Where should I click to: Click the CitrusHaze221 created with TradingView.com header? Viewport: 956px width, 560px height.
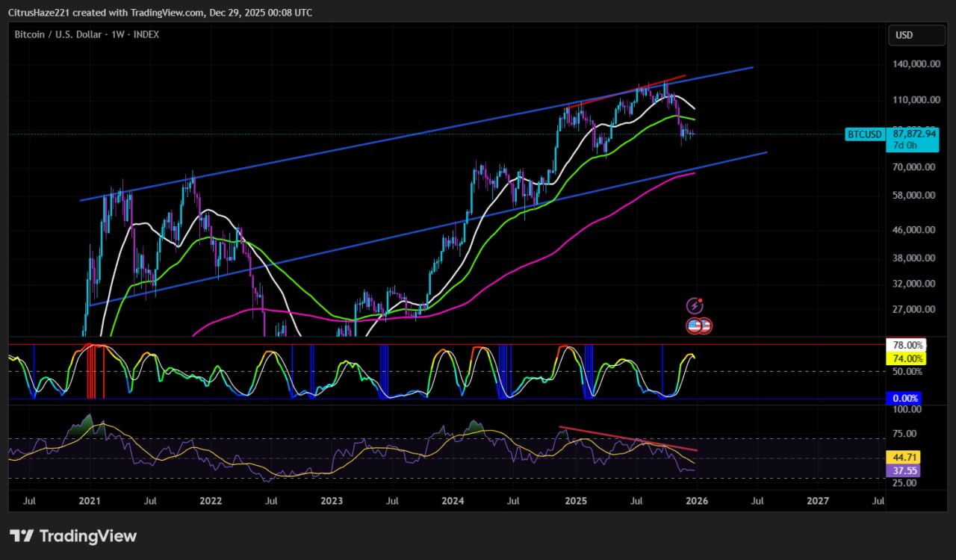[x=161, y=13]
